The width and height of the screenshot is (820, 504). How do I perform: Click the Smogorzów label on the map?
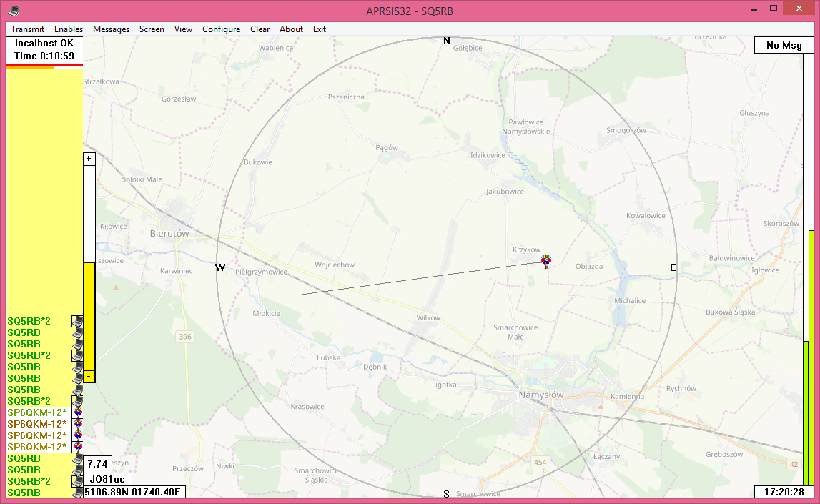tap(626, 130)
